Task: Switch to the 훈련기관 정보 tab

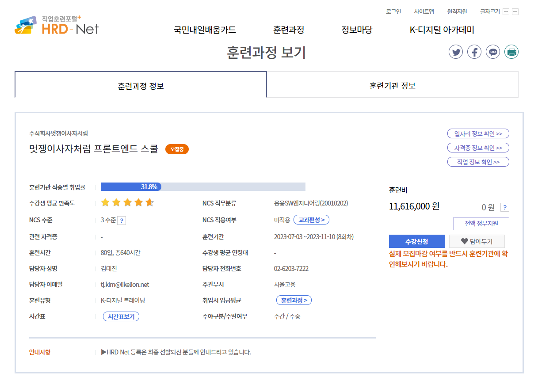Action: (x=393, y=84)
